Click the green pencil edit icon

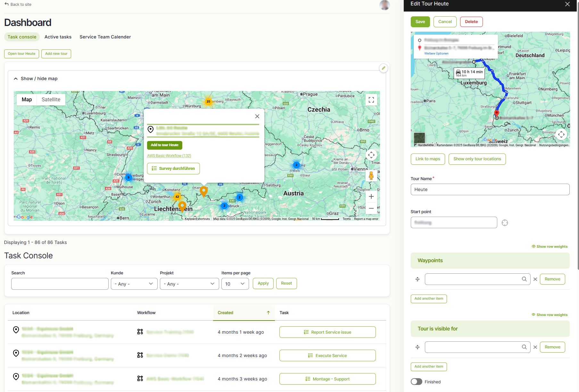383,68
